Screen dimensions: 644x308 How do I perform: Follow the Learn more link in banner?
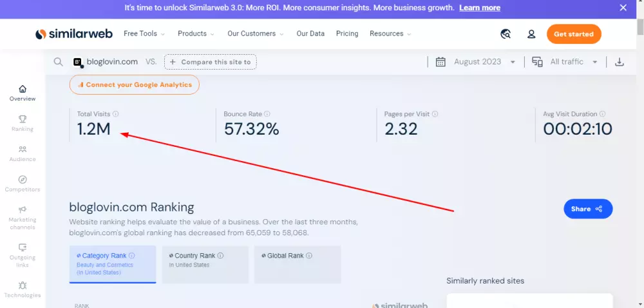click(480, 8)
